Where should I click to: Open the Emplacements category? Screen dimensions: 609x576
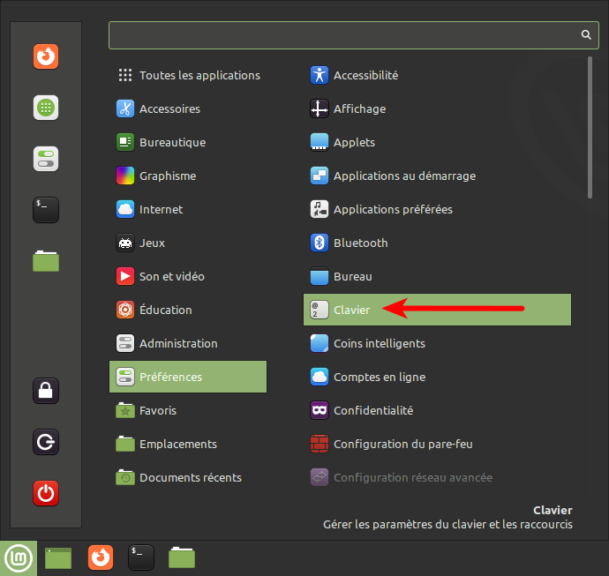(x=188, y=444)
